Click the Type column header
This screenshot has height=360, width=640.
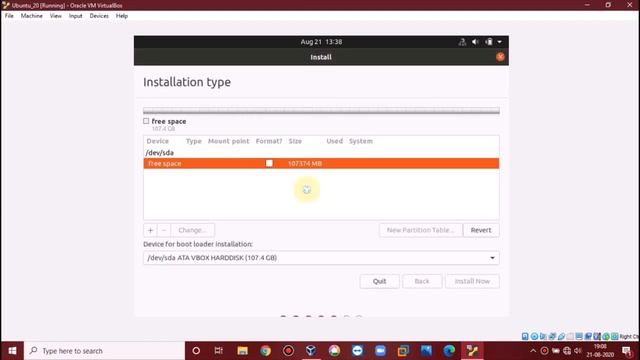(193, 141)
